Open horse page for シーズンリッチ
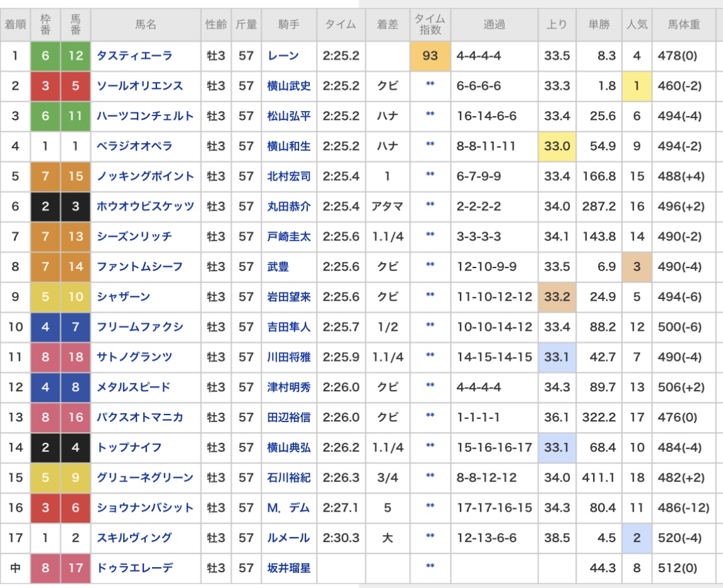The image size is (723, 588). 134,237
